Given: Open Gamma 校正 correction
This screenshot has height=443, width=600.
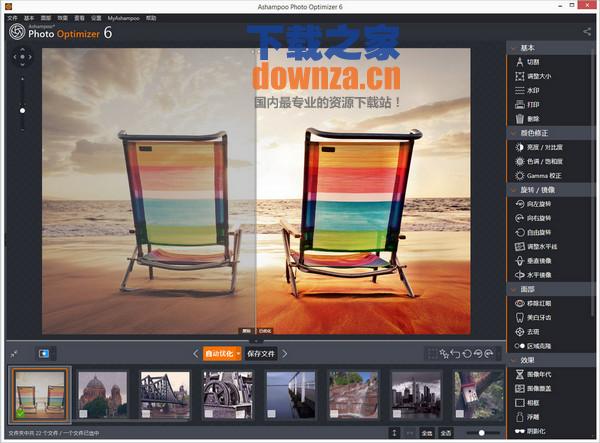Looking at the screenshot, I should tap(538, 176).
